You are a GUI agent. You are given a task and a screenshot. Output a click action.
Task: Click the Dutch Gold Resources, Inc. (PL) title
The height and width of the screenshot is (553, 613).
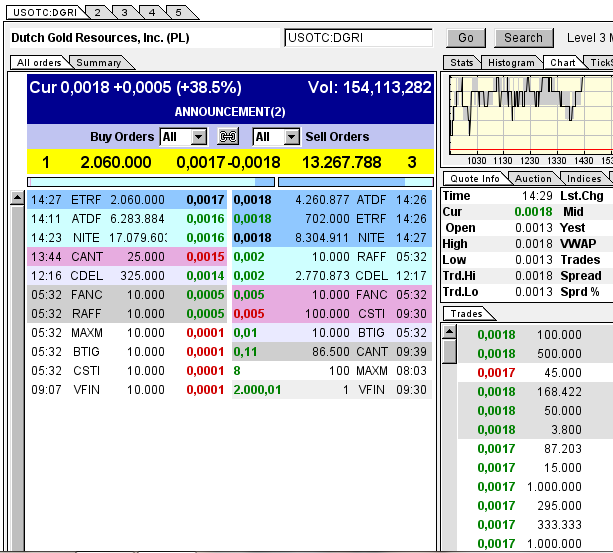pyautogui.click(x=100, y=38)
